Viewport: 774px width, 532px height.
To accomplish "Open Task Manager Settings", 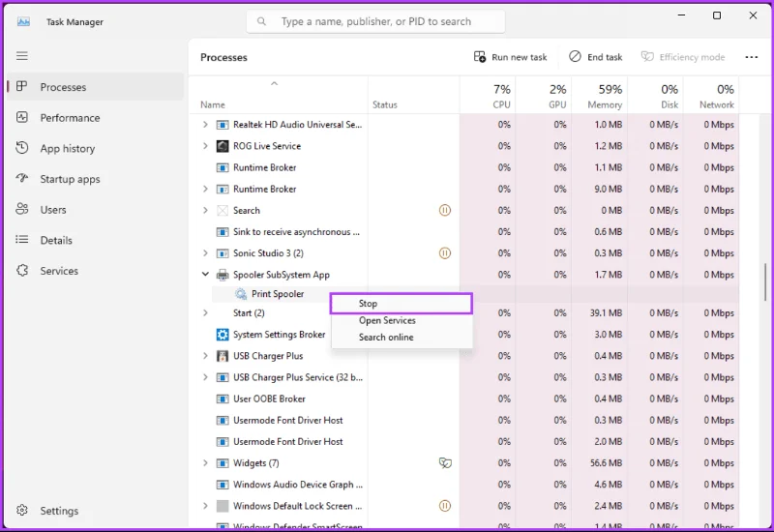I will click(x=95, y=511).
